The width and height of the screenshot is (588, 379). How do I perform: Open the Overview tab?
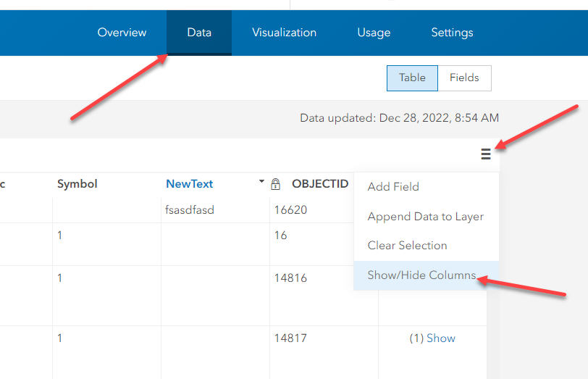pos(122,33)
